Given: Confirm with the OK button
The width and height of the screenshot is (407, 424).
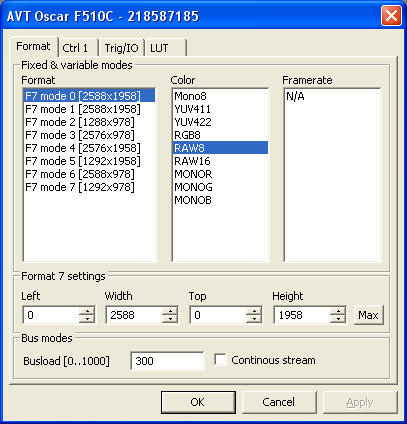Looking at the screenshot, I should tap(198, 402).
